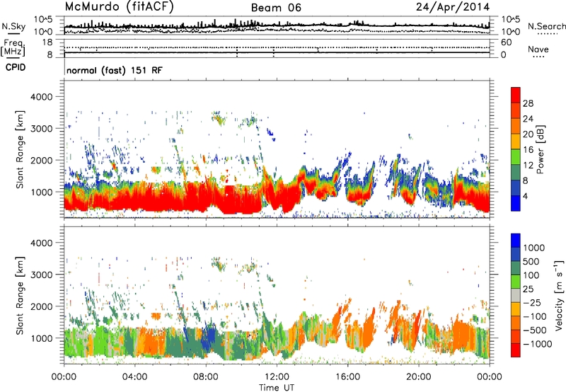Click the Nave legend label
Image resolution: width=566 pixels, height=392 pixels.
click(x=538, y=50)
